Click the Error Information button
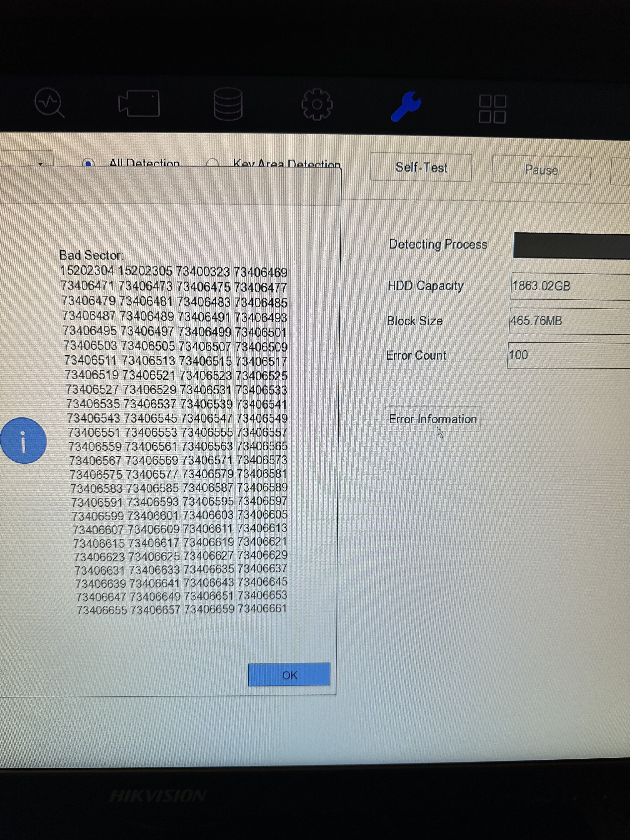Viewport: 630px width, 840px height. 432,419
